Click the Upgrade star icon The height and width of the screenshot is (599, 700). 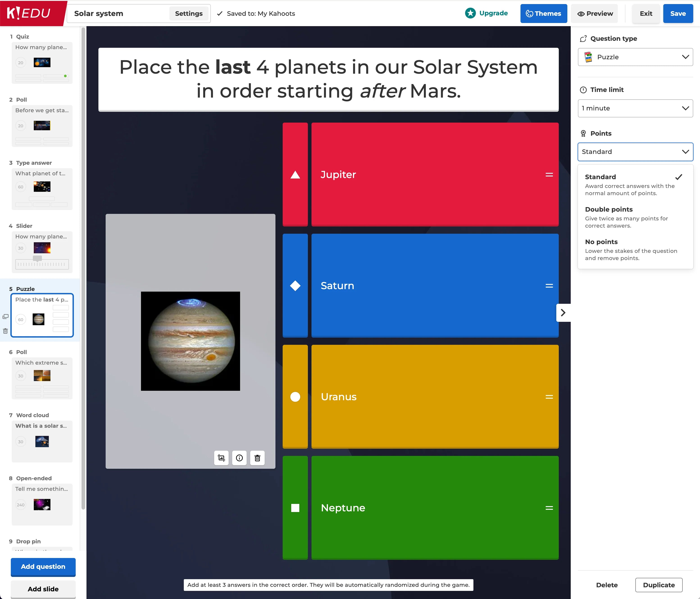click(x=470, y=13)
